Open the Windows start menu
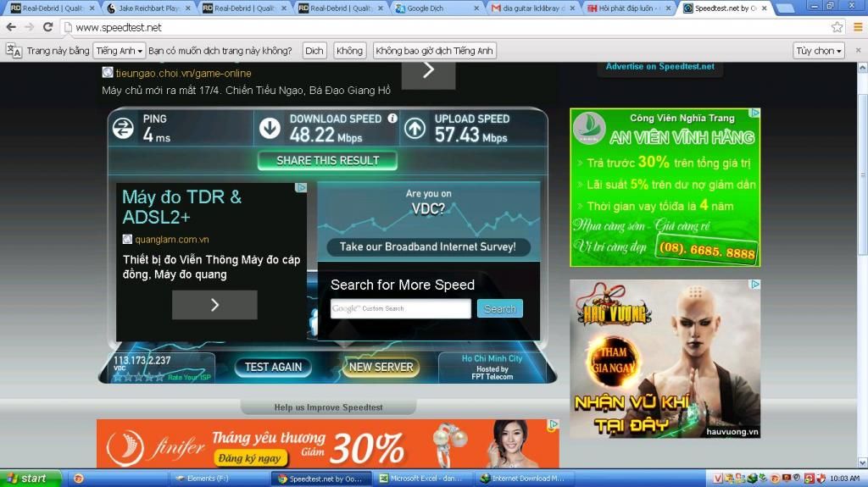 click(31, 479)
